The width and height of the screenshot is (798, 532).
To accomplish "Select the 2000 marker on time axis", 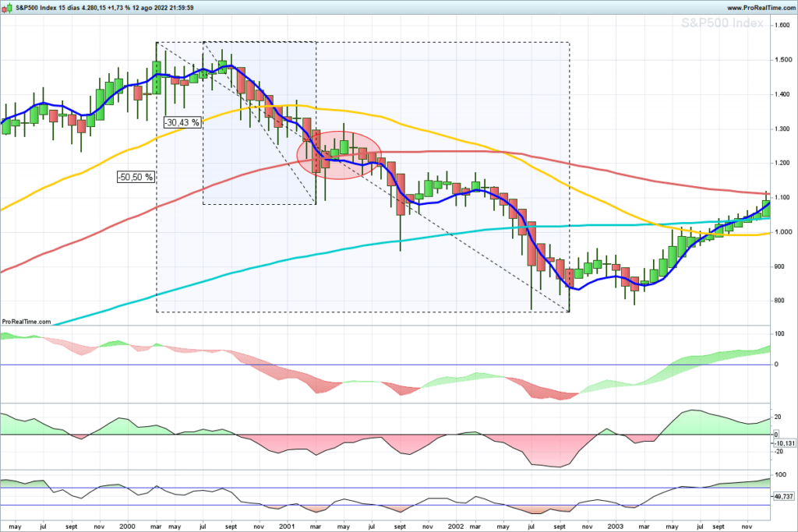I will (x=127, y=527).
